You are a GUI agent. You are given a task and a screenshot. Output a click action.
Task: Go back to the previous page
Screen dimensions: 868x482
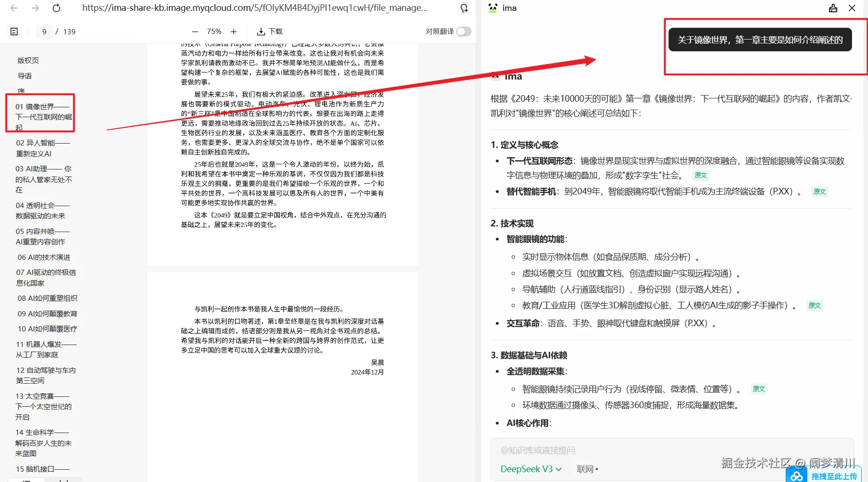click(14, 8)
